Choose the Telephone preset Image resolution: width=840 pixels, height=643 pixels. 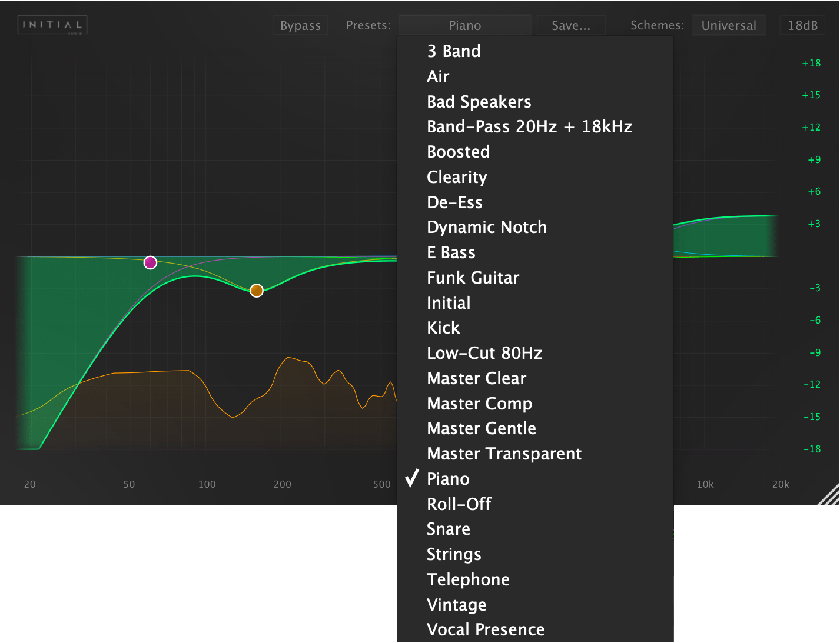(468, 579)
